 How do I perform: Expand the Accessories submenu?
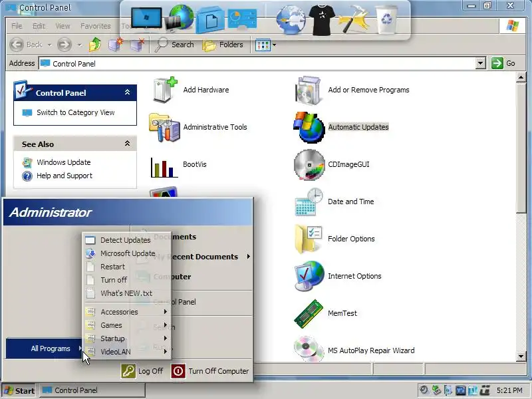pyautogui.click(x=127, y=312)
